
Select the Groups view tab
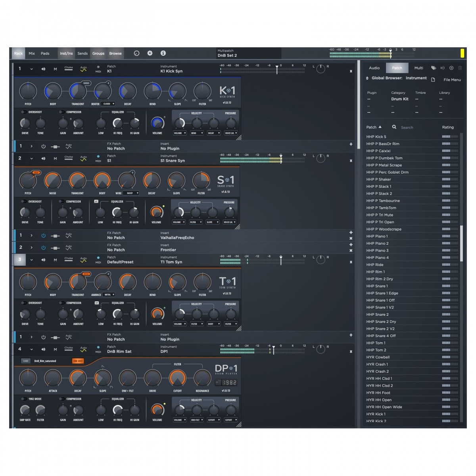click(x=98, y=54)
